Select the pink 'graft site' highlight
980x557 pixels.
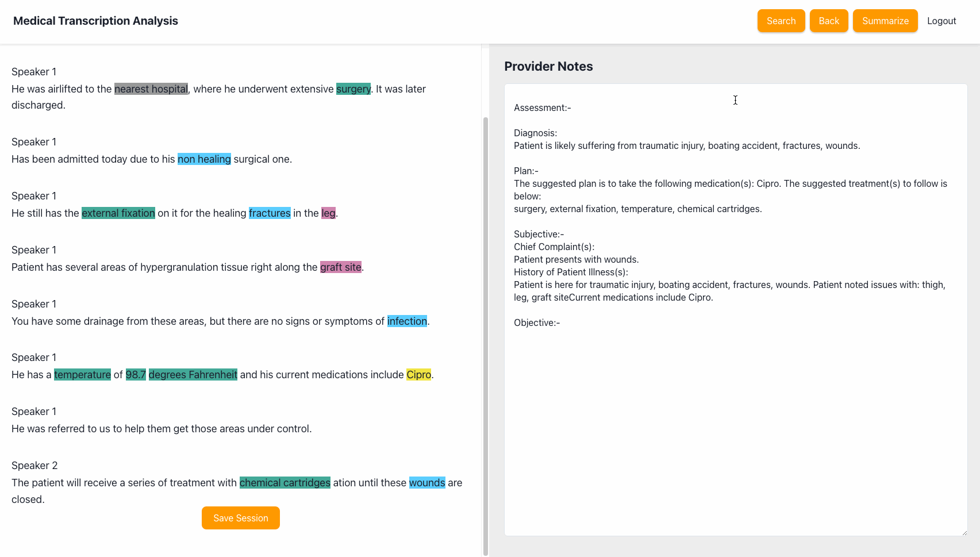coord(341,267)
